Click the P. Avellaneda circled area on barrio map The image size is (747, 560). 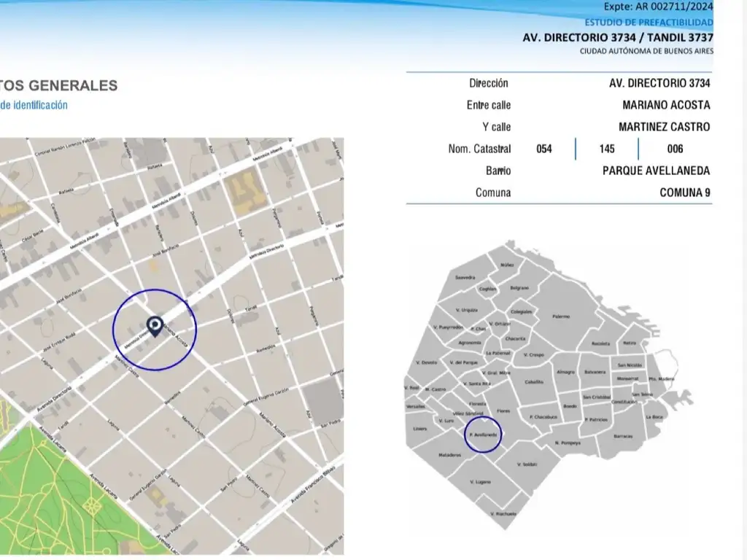pos(483,435)
